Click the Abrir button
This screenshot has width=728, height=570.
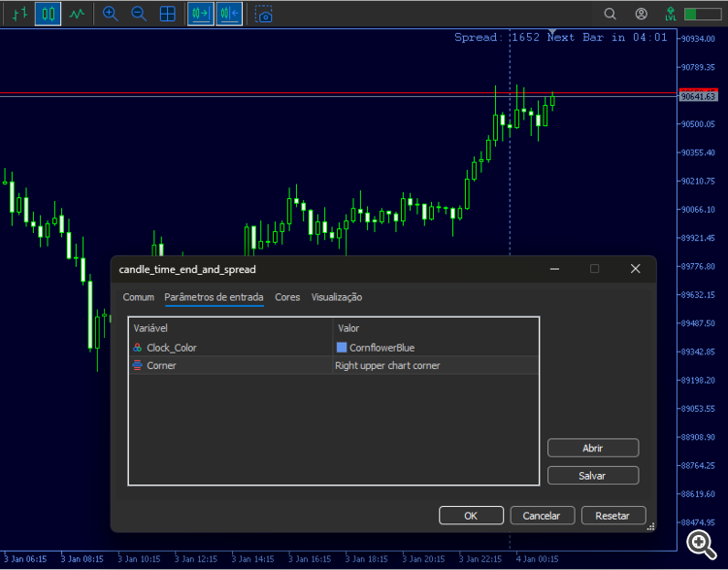point(593,448)
